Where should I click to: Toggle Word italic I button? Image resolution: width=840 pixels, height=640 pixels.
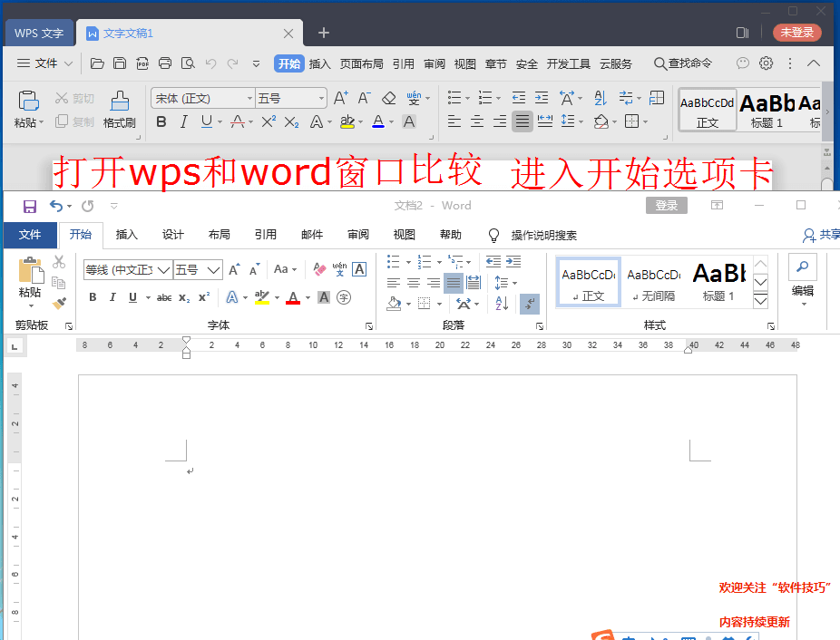tap(112, 297)
